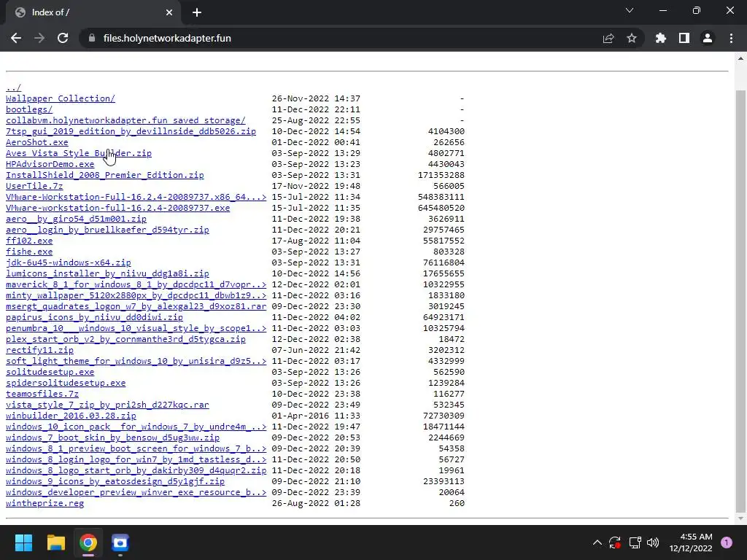Open the Wallpaper_Collection/ folder
The image size is (747, 560).
pos(61,98)
